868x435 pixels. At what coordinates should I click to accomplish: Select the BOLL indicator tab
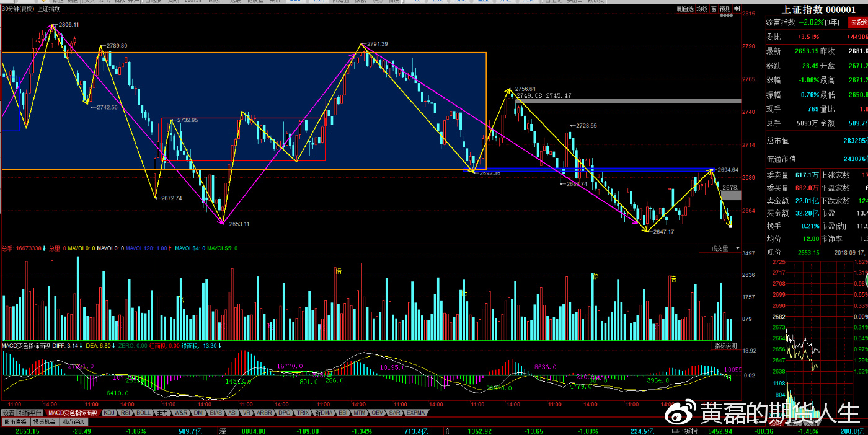pos(143,413)
